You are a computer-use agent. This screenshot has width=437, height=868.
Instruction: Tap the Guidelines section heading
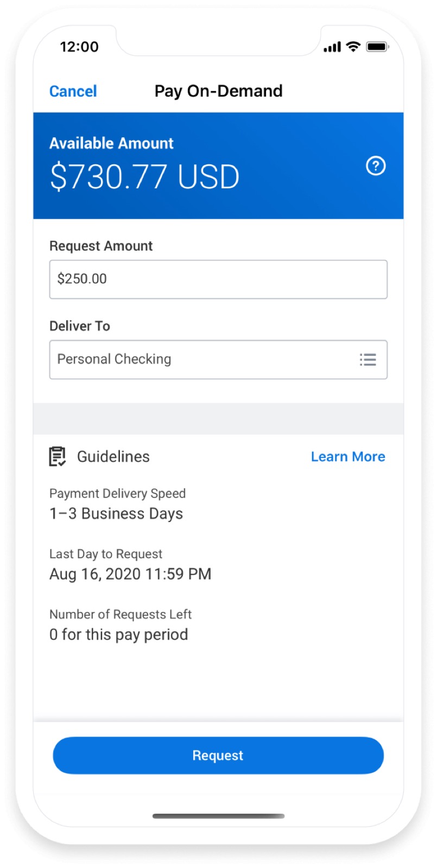[113, 457]
